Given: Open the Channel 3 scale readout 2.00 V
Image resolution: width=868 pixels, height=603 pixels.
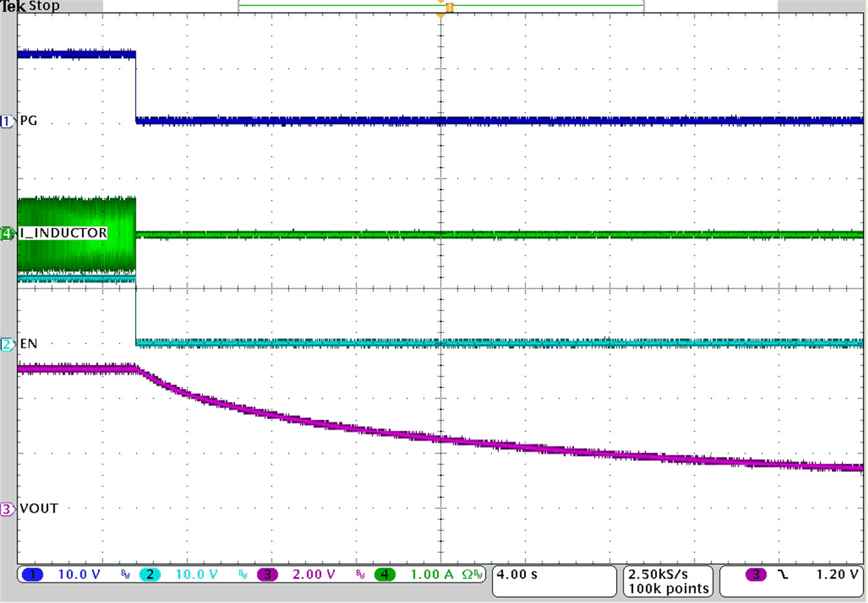Looking at the screenshot, I should [312, 574].
